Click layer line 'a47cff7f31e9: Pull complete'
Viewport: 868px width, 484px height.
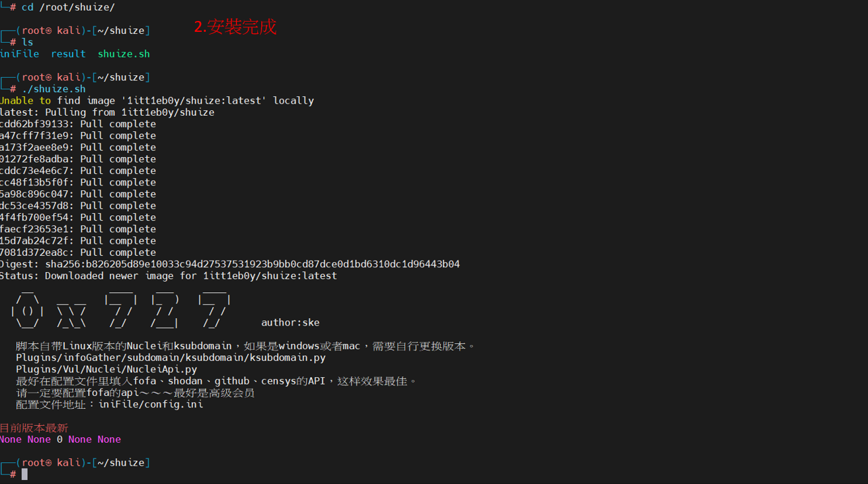[x=78, y=135]
